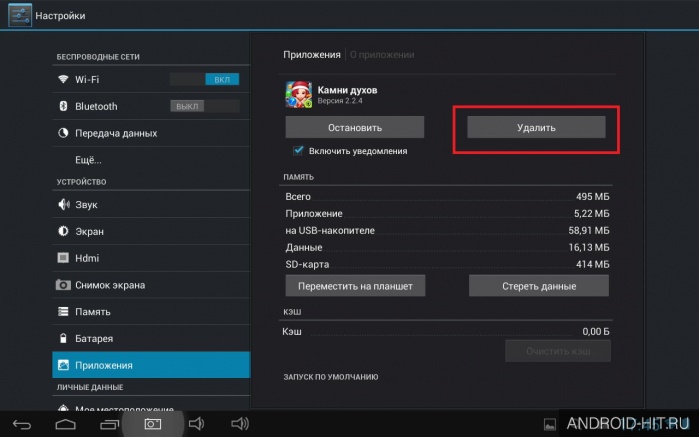Open the Wi-Fi settings icon entry
This screenshot has height=437, width=699.
point(63,79)
